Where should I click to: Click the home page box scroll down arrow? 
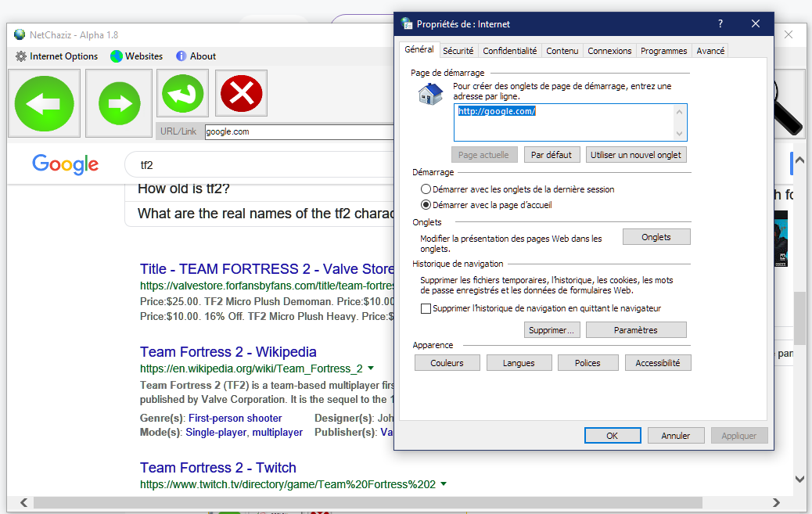coord(680,134)
